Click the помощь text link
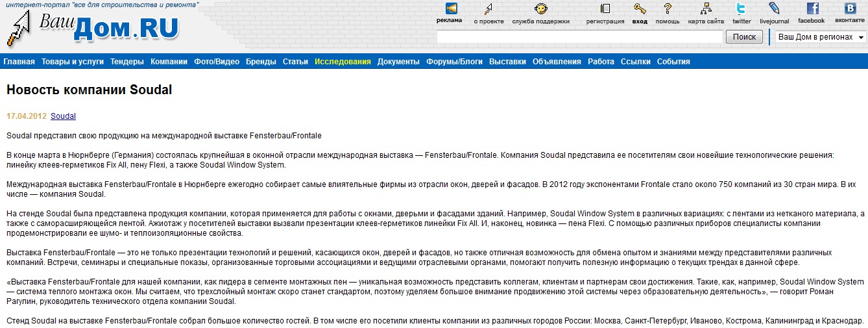The image size is (868, 328). point(668,21)
